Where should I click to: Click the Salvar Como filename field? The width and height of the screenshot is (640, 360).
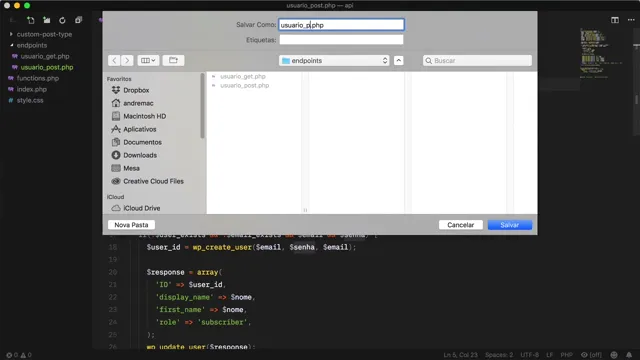coord(341,25)
